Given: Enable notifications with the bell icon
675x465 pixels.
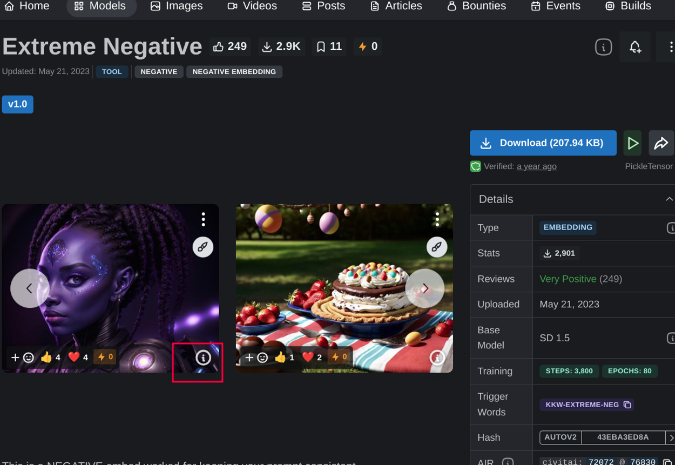Looking at the screenshot, I should (x=635, y=47).
